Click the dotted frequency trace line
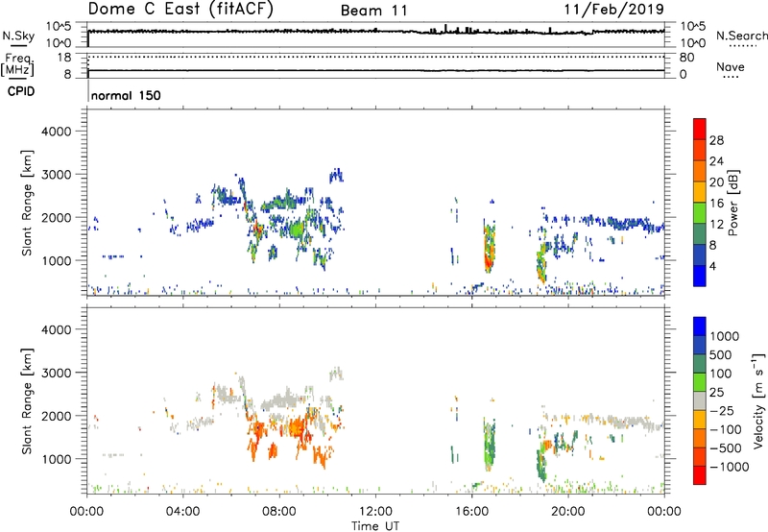This screenshot has width=768, height=532. click(x=375, y=57)
